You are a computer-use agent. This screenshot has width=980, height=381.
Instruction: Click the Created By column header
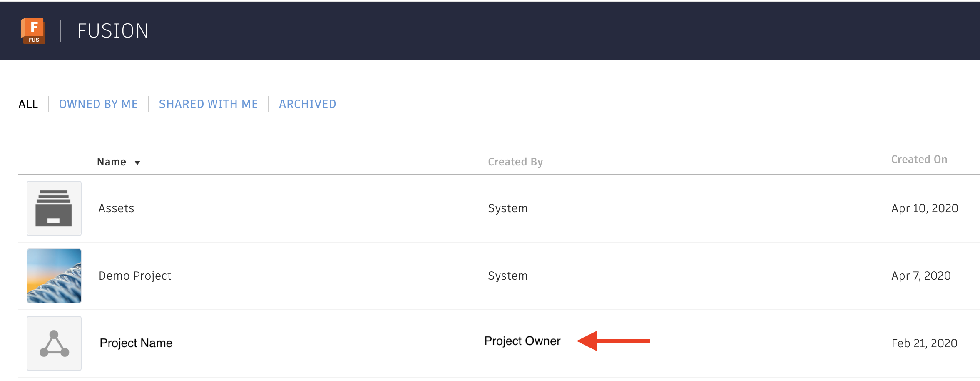click(515, 162)
